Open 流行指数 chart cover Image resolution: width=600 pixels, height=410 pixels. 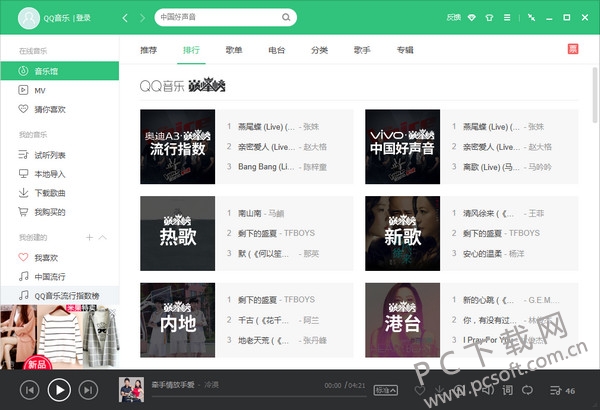click(178, 147)
